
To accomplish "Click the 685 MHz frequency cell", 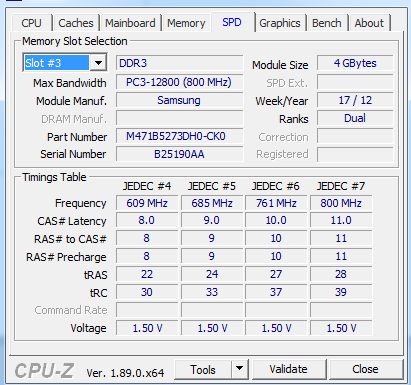I will pyautogui.click(x=212, y=203).
